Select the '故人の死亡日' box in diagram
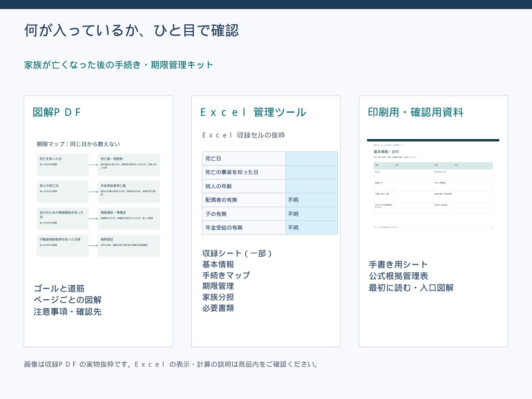Screen dimensions: 532x399 coord(63,192)
